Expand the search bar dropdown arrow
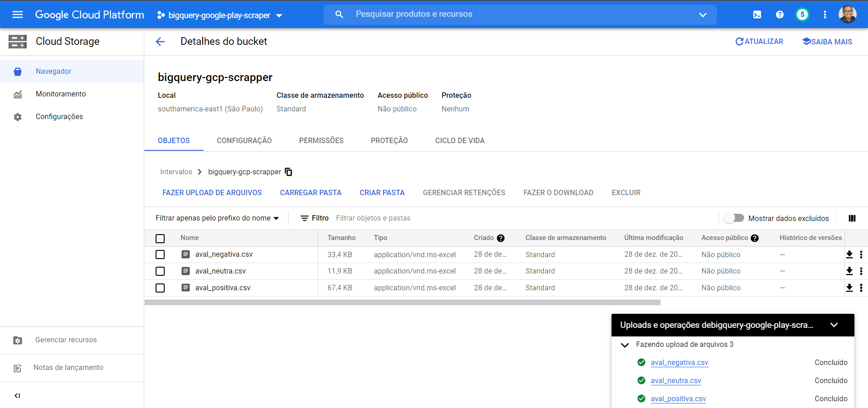 [703, 14]
